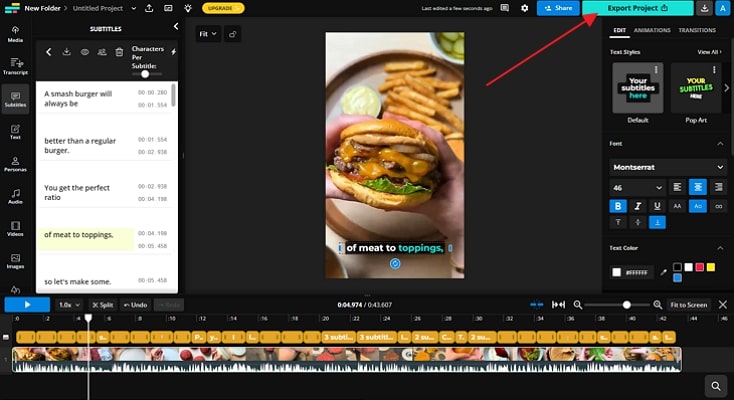Click the timeline snapping icon
The image size is (734, 400).
[x=537, y=305]
